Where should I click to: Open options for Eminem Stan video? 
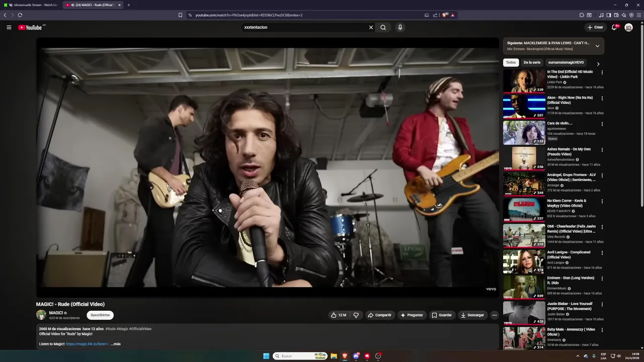(x=602, y=279)
